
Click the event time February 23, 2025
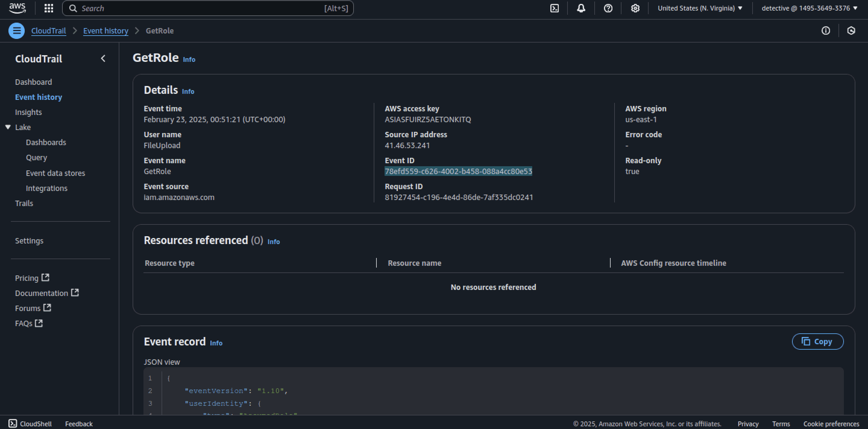point(214,119)
